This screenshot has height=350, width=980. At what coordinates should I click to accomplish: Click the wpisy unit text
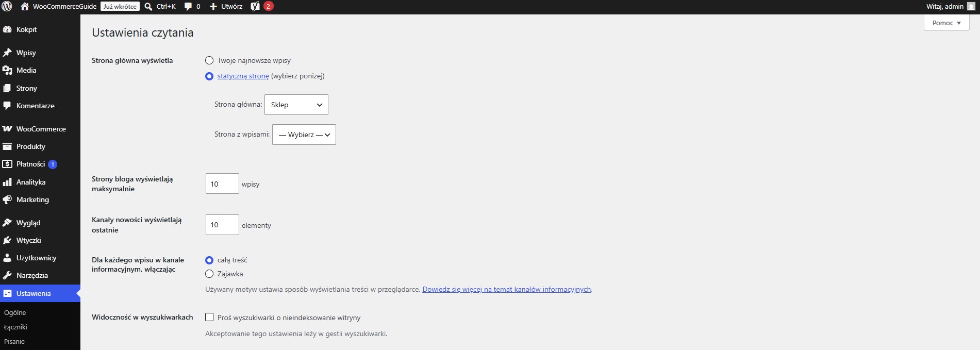(x=251, y=184)
